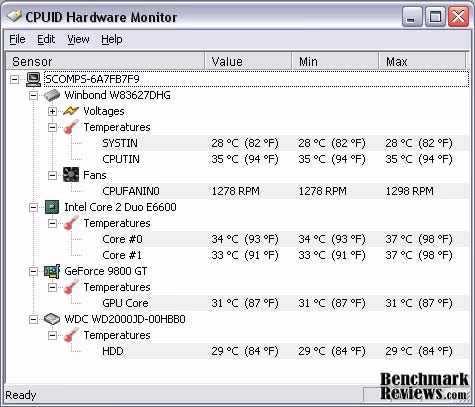Collapse Temperatures under WDC WD2000JD
Image resolution: width=475 pixels, height=407 pixels.
click(x=52, y=335)
